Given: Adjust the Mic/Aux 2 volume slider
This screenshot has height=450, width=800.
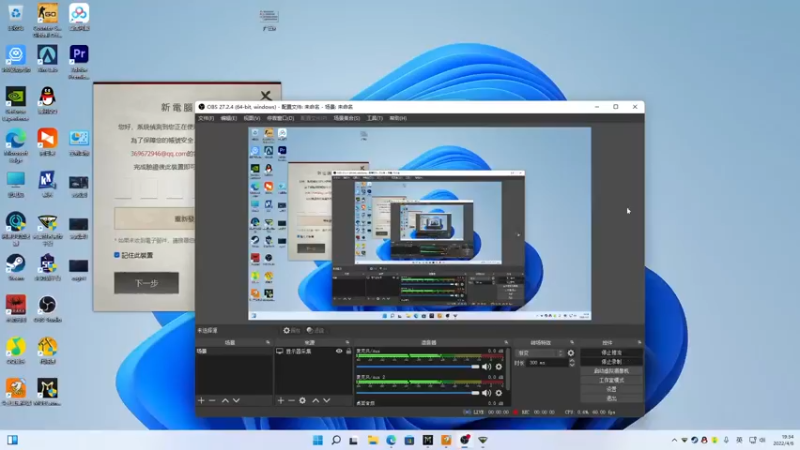Looking at the screenshot, I should (x=418, y=393).
